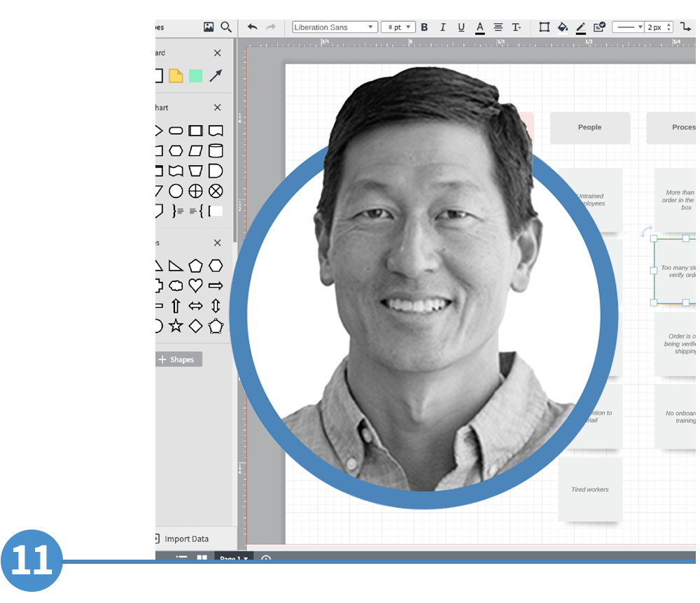Viewport: 700px width, 603px height.
Task: Open the text color picker
Action: click(x=480, y=28)
